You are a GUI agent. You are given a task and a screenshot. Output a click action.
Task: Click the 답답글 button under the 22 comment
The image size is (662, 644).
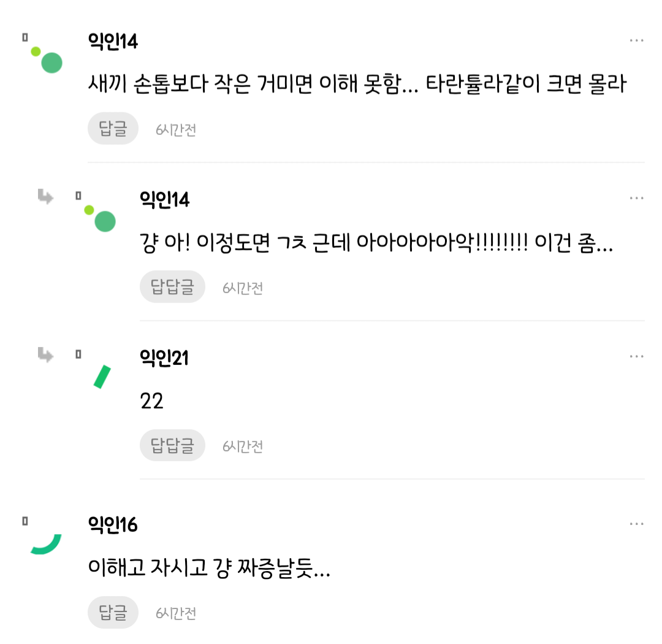pos(172,445)
